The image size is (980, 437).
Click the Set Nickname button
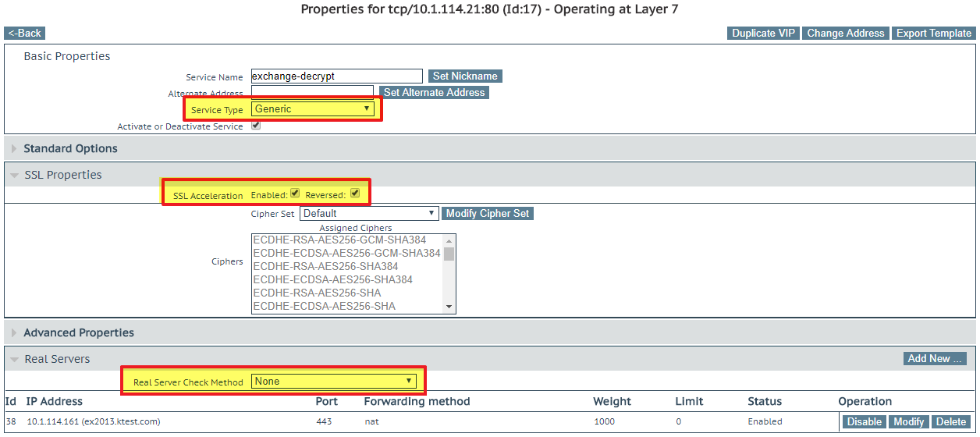click(465, 76)
